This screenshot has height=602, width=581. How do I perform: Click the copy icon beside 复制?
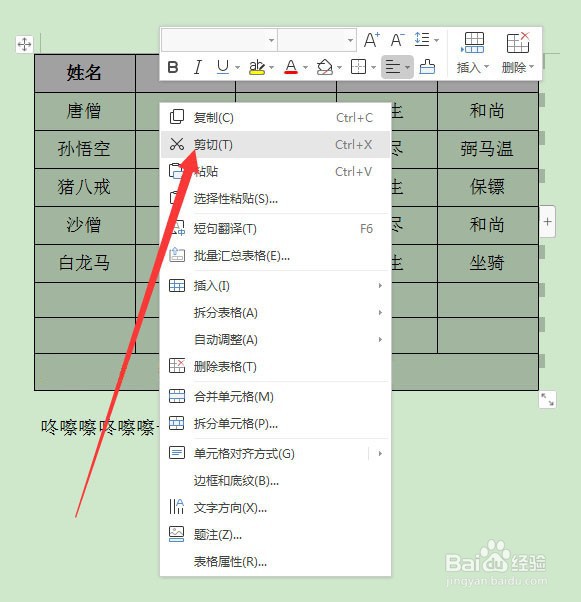[177, 117]
